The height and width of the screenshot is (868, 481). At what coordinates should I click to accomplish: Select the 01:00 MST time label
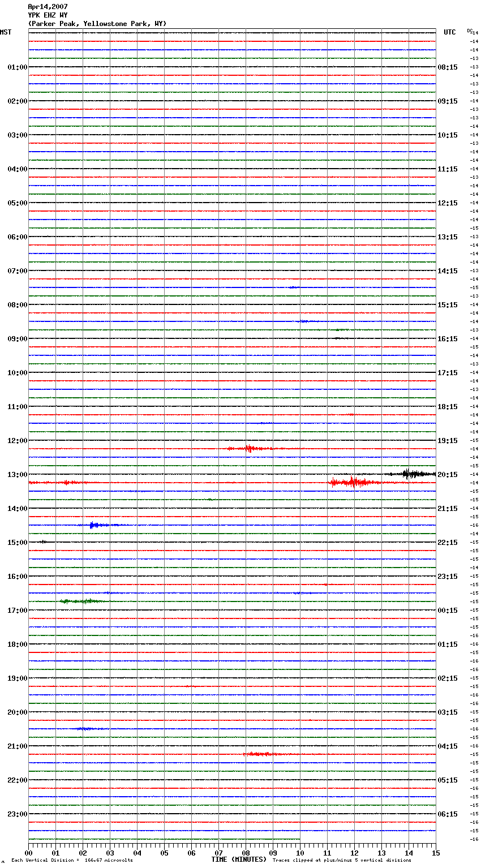tap(17, 67)
